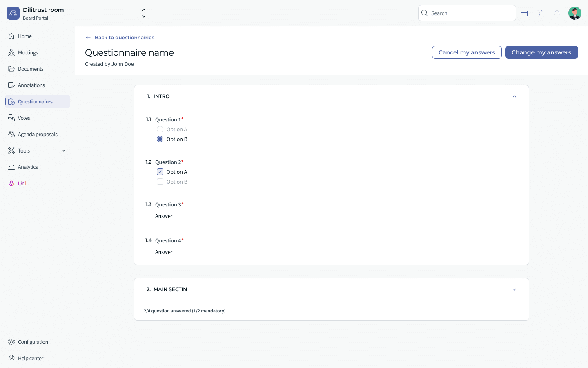Open Questionnaires menu label
The height and width of the screenshot is (368, 588).
[x=35, y=101]
